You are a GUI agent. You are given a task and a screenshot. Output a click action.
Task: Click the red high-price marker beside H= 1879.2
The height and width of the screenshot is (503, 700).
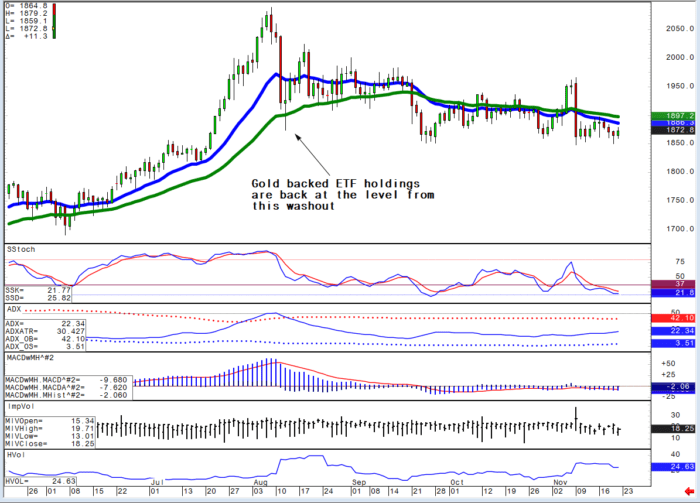tap(54, 14)
